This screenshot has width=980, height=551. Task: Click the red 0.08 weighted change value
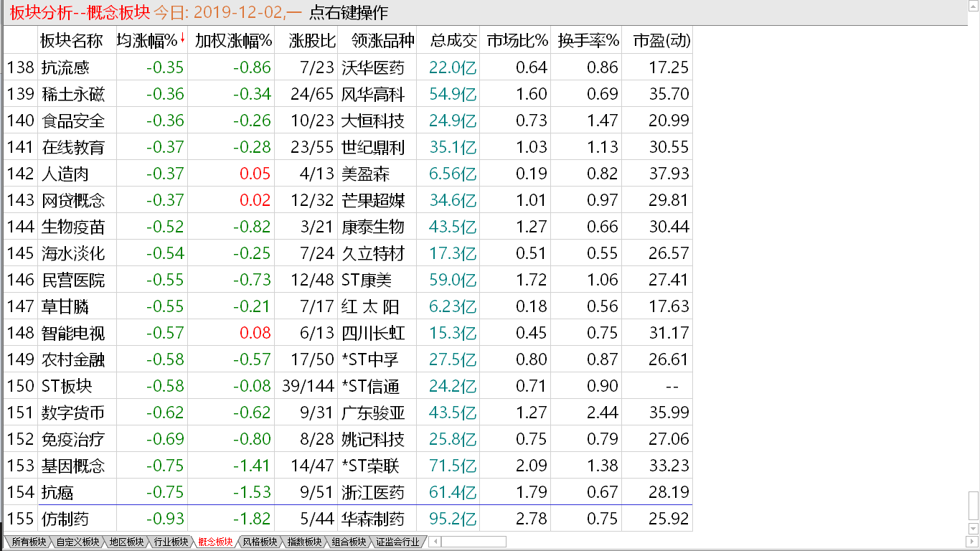(x=256, y=333)
